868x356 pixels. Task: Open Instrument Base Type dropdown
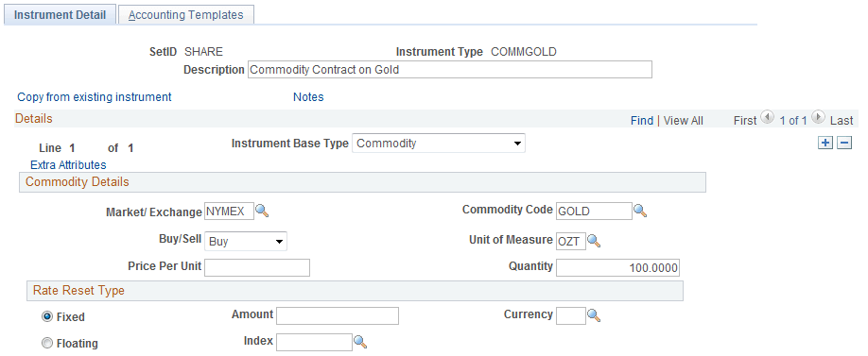tap(439, 144)
